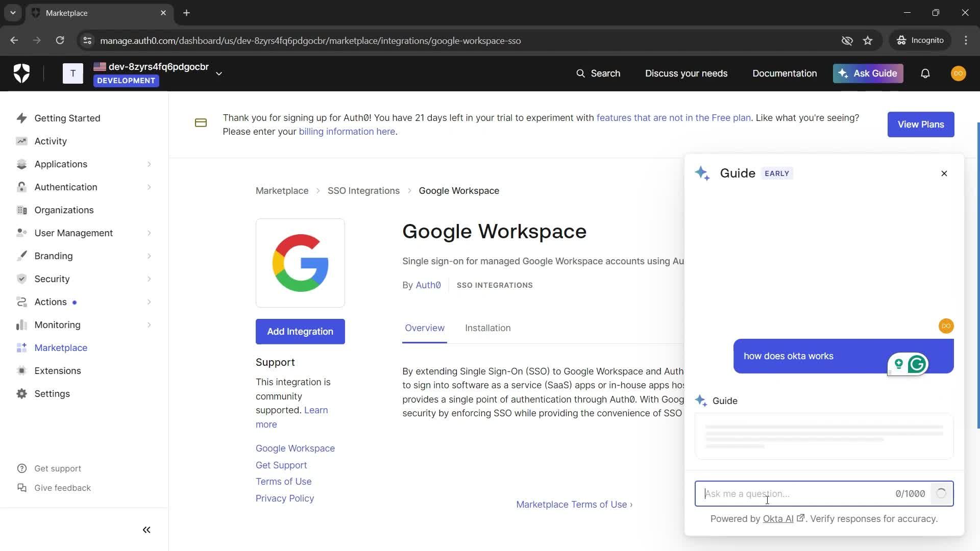Go to SSO Integrations breadcrumb
Screen dimensions: 980x551
(363, 191)
